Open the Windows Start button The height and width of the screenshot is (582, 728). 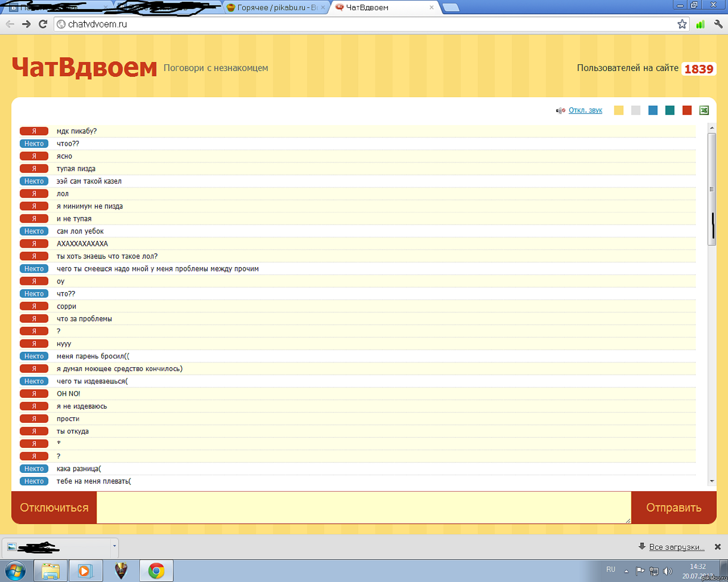pos(15,571)
